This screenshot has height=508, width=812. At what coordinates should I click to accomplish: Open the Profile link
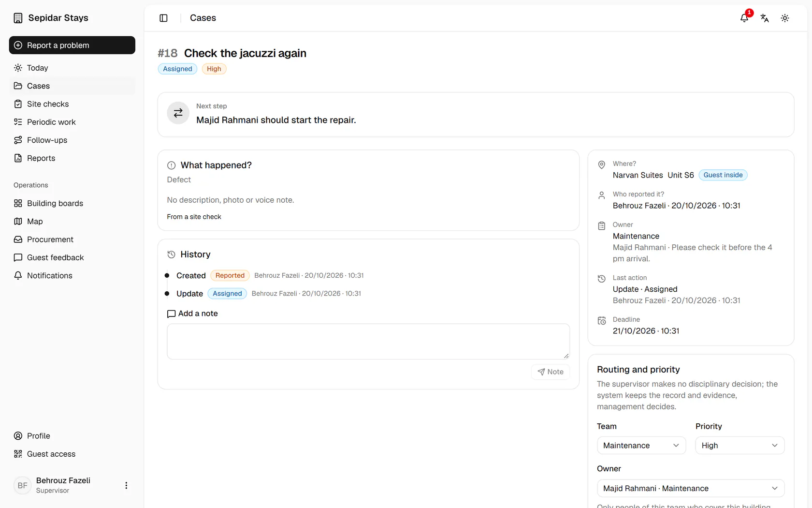pyautogui.click(x=72, y=436)
